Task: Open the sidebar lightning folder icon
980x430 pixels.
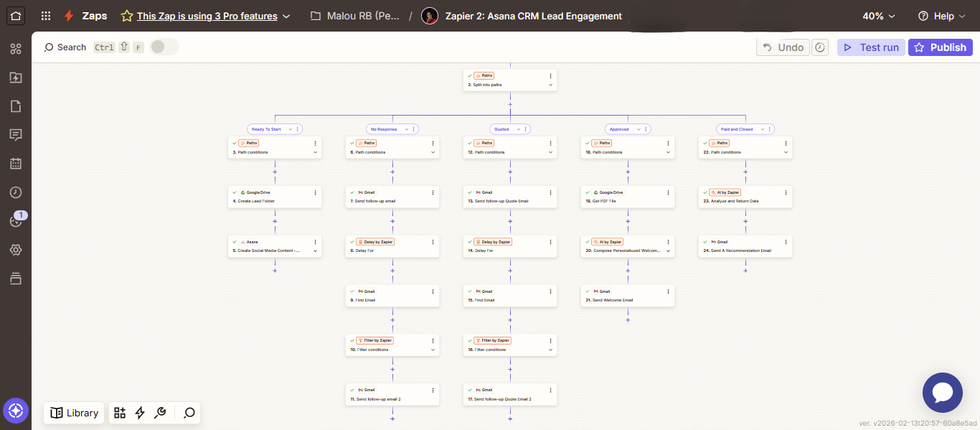Action: [x=16, y=78]
